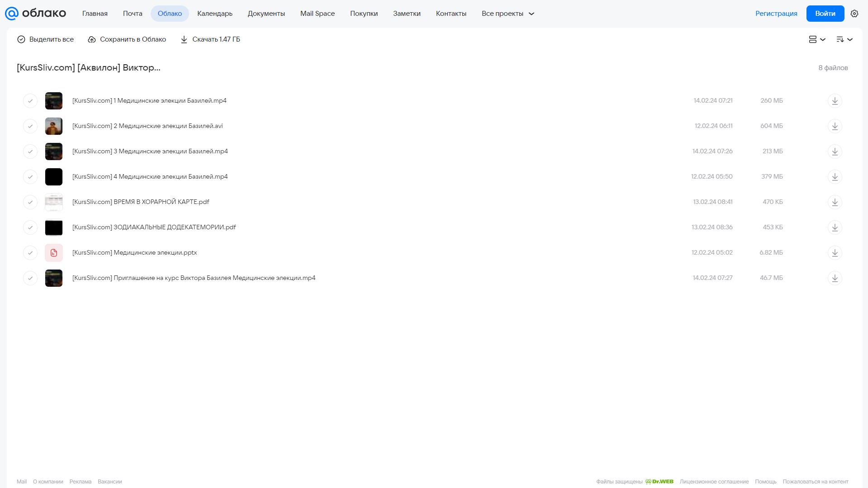Select the 1 Медицинские элекции Базилей.mp4 checkbox
The image size is (868, 488).
30,101
